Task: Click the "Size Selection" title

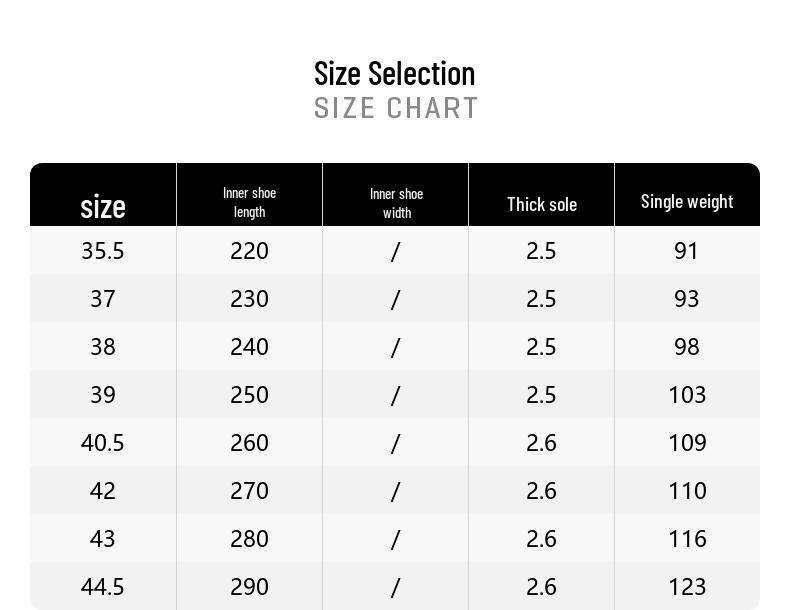Action: pyautogui.click(x=394, y=73)
